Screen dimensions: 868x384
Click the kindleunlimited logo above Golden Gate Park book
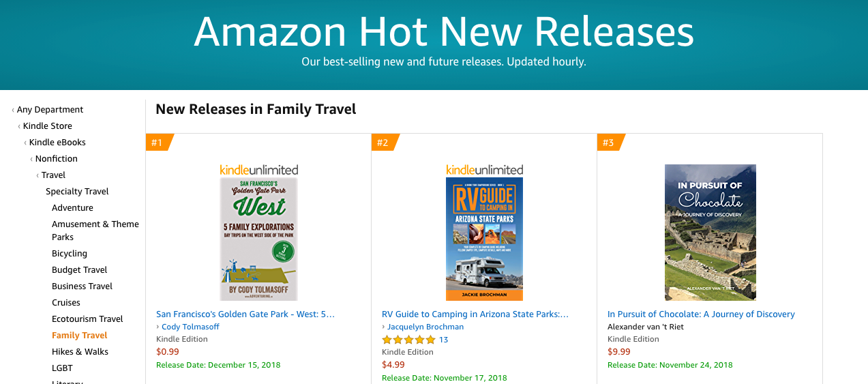pos(259,170)
